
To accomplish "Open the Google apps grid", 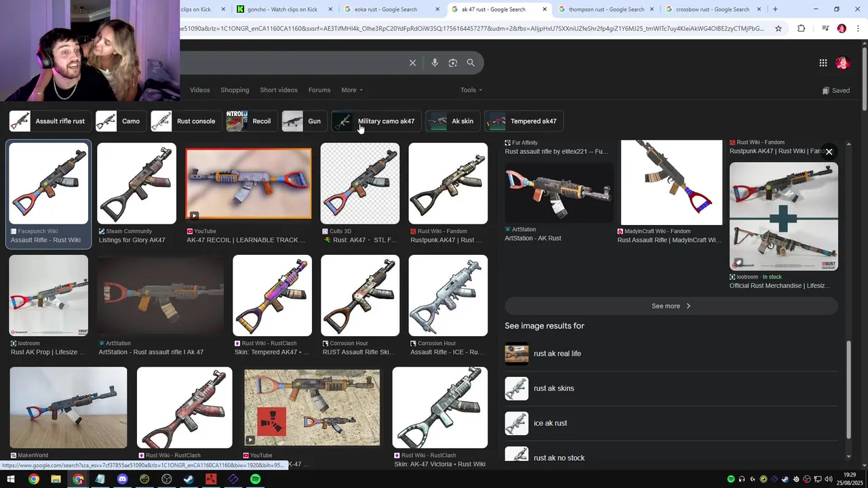I will click(823, 63).
